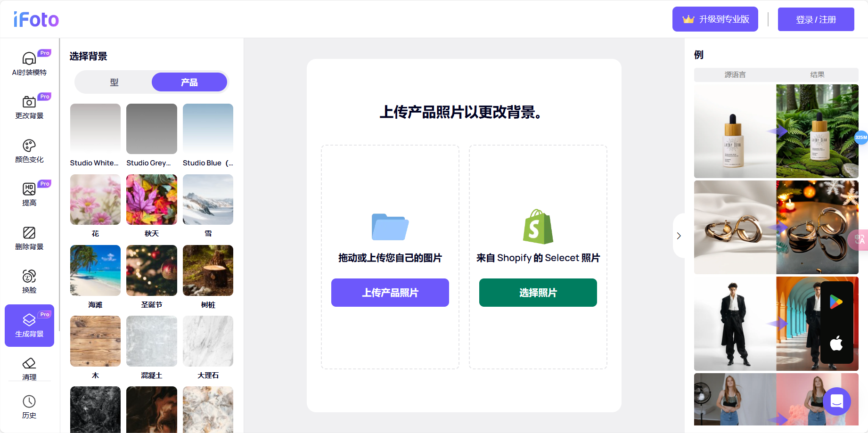Image resolution: width=868 pixels, height=433 pixels.
Task: Select the 花 flower background
Action: pos(95,199)
